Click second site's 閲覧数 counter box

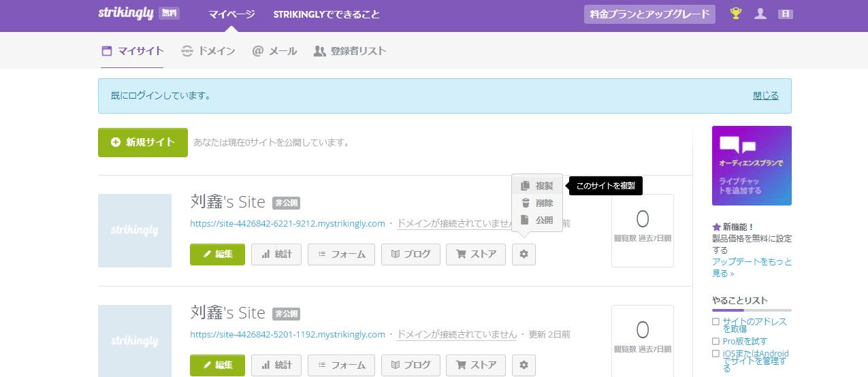click(643, 341)
